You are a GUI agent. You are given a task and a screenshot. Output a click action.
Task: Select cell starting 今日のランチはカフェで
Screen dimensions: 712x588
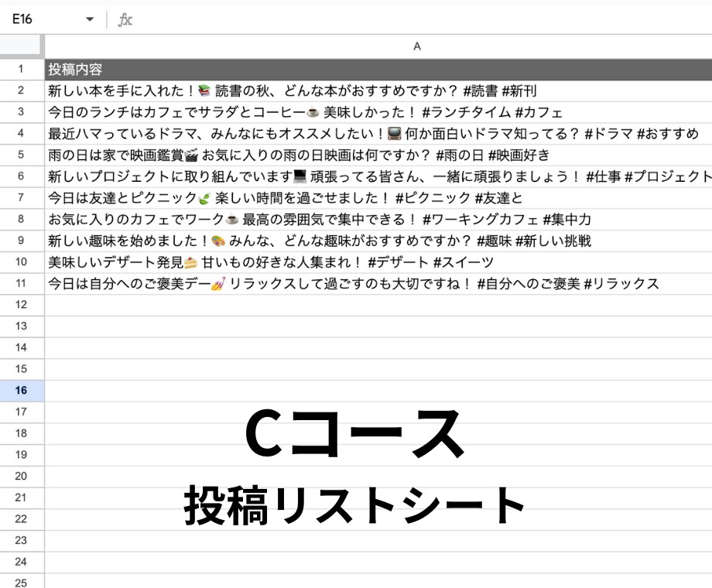(x=378, y=112)
